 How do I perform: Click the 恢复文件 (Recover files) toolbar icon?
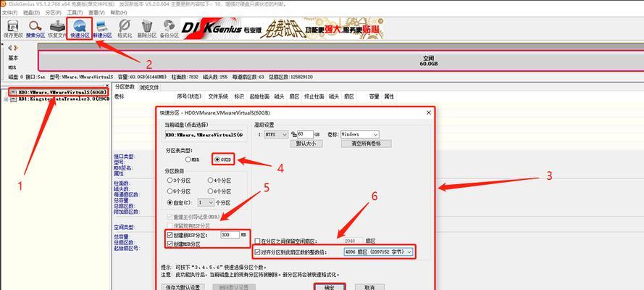(x=57, y=29)
